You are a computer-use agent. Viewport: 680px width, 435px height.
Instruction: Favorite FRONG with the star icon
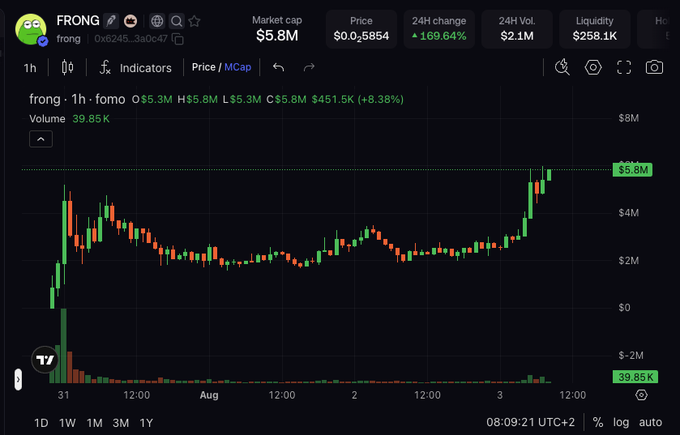pos(195,21)
